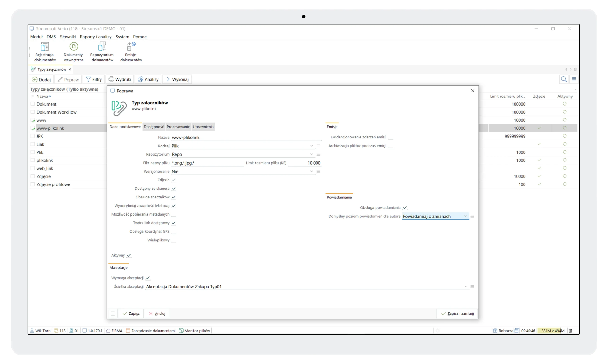Screen dimensions: 607x364
Task: Click the search magnifier icon
Action: (564, 79)
